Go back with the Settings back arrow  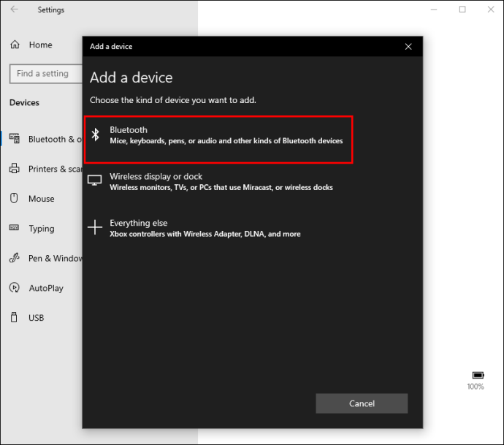pyautogui.click(x=15, y=9)
